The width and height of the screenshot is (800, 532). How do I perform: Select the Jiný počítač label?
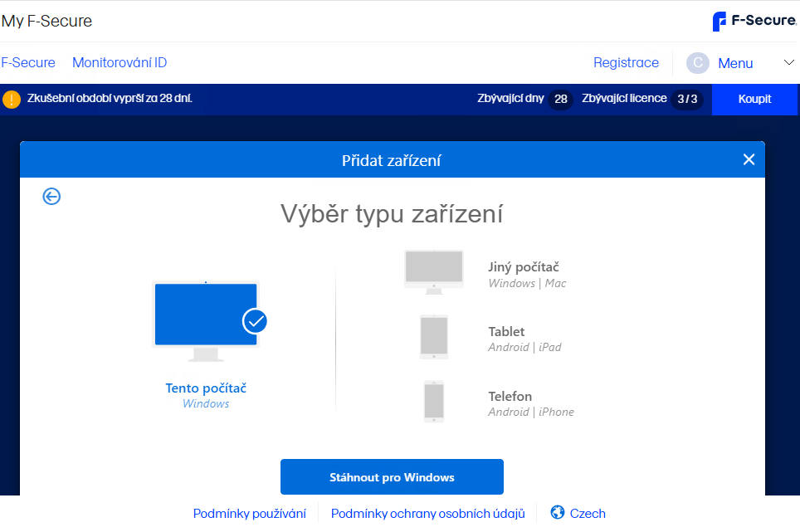[524, 266]
